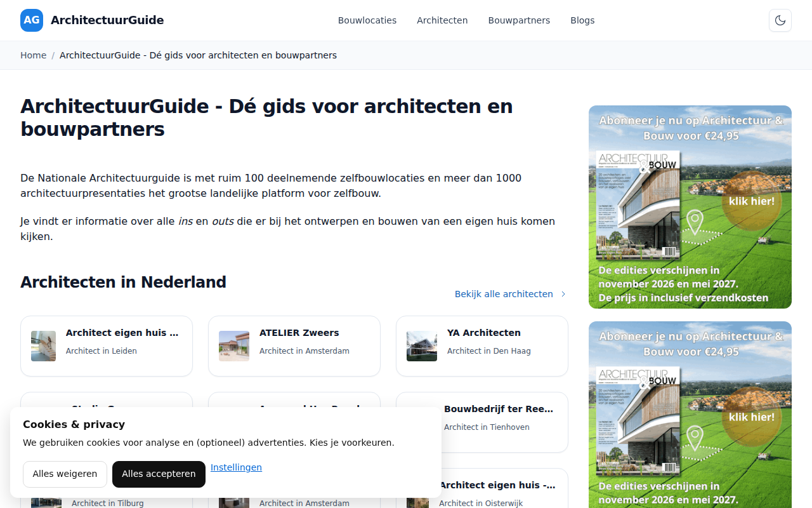812x508 pixels.
Task: Click 'Architect in Tienhoven' text
Action: [487, 427]
